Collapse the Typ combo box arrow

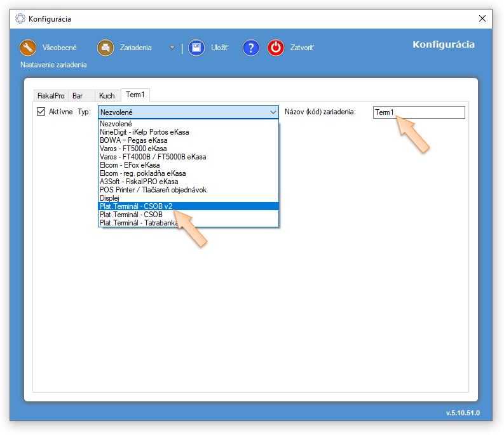pyautogui.click(x=273, y=112)
